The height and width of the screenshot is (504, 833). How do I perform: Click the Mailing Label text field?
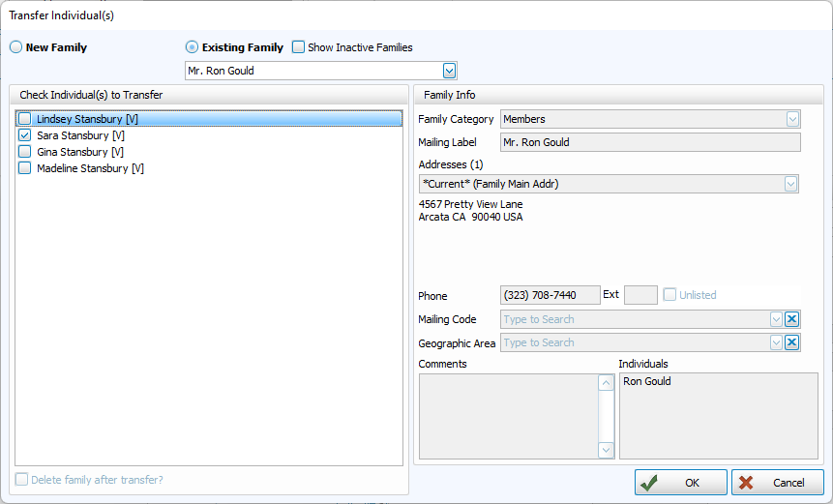click(x=650, y=142)
